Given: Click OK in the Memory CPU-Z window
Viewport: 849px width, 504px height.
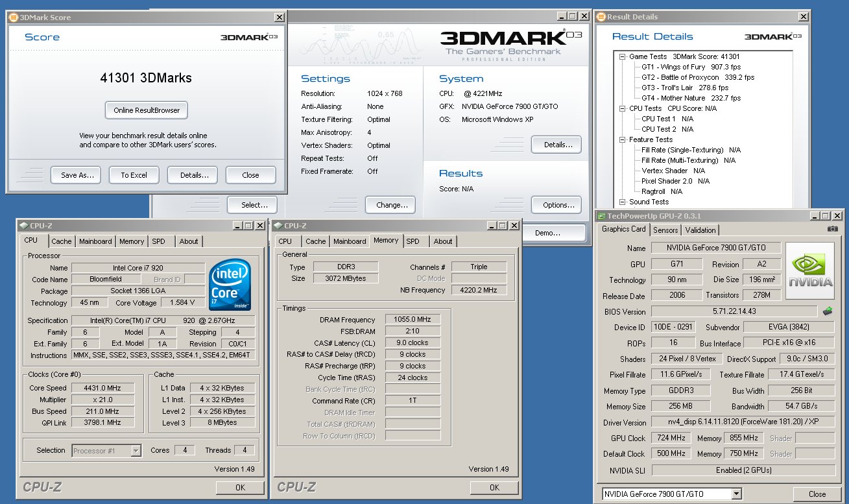Looking at the screenshot, I should click(494, 488).
